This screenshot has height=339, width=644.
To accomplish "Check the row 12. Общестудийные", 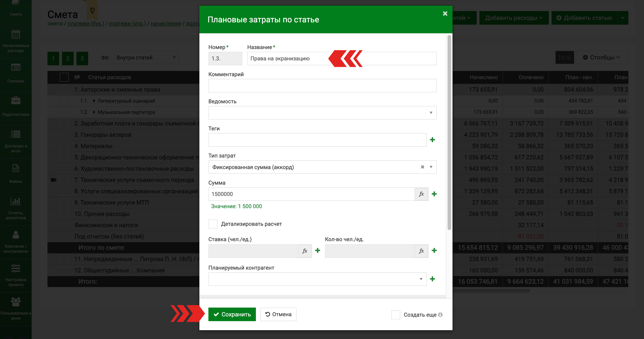I will click(x=64, y=270).
